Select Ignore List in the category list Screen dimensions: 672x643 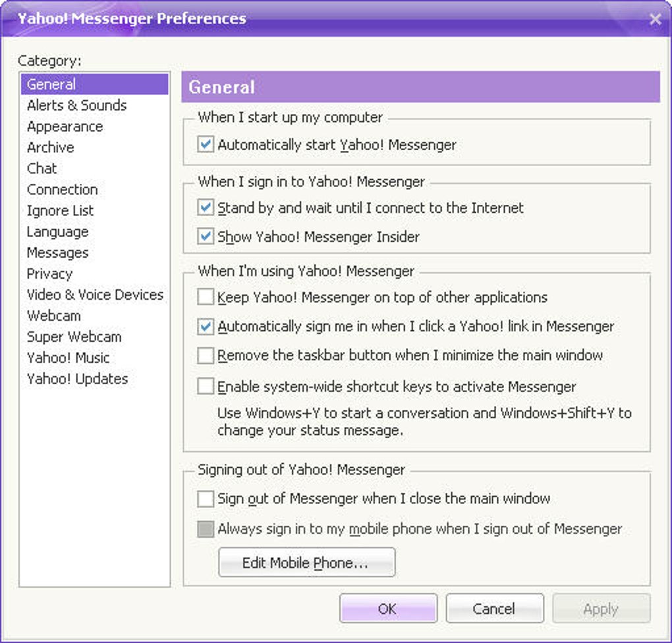coord(60,211)
